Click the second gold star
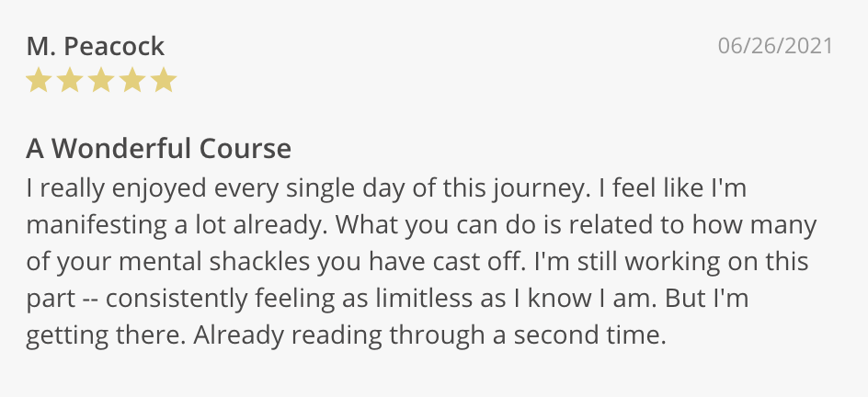The image size is (868, 397). coord(70,81)
